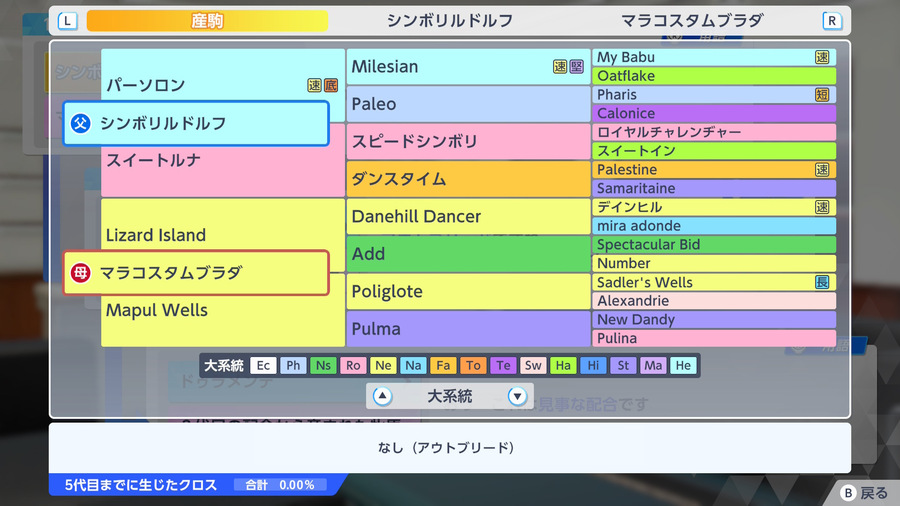Click the red 母 dam icon
The height and width of the screenshot is (506, 900).
pyautogui.click(x=80, y=273)
